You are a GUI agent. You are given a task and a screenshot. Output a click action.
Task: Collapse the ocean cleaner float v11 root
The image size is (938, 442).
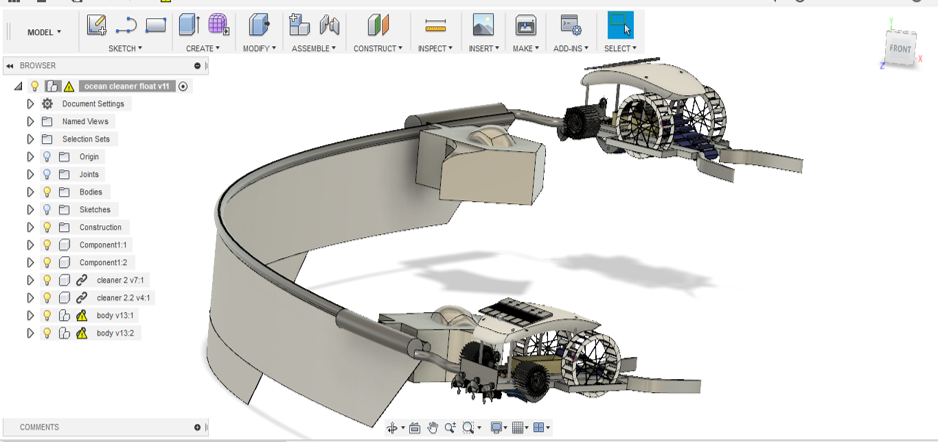[18, 86]
